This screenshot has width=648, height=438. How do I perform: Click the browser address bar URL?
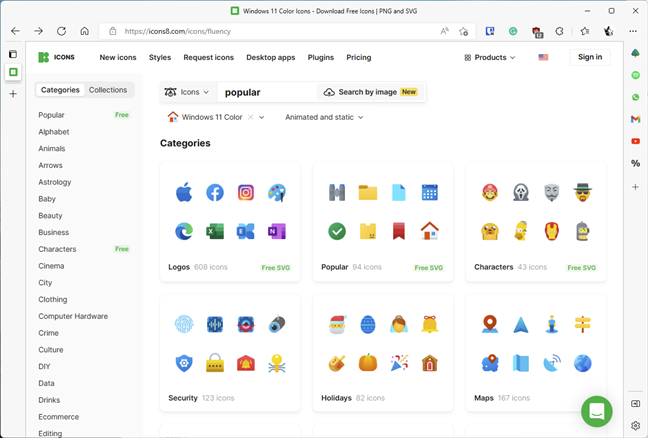click(x=178, y=31)
